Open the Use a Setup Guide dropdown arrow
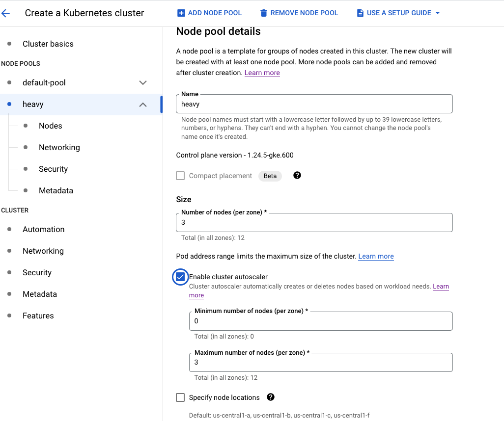The image size is (504, 421). tap(437, 13)
